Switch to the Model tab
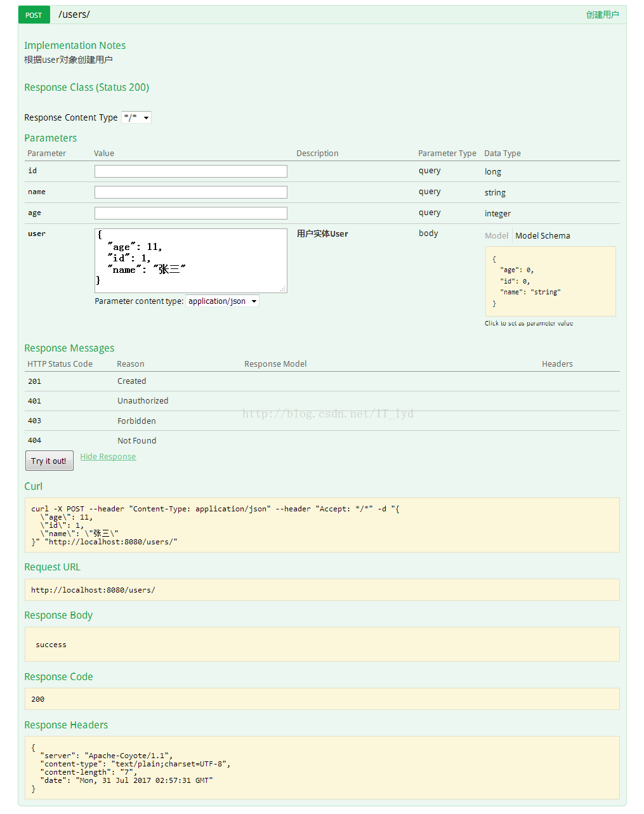The height and width of the screenshot is (814, 644). point(496,235)
